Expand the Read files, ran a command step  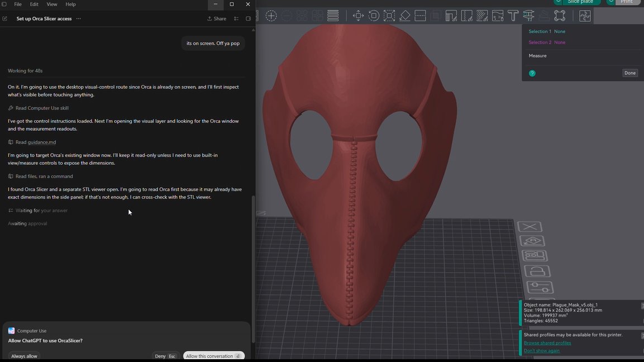40,177
